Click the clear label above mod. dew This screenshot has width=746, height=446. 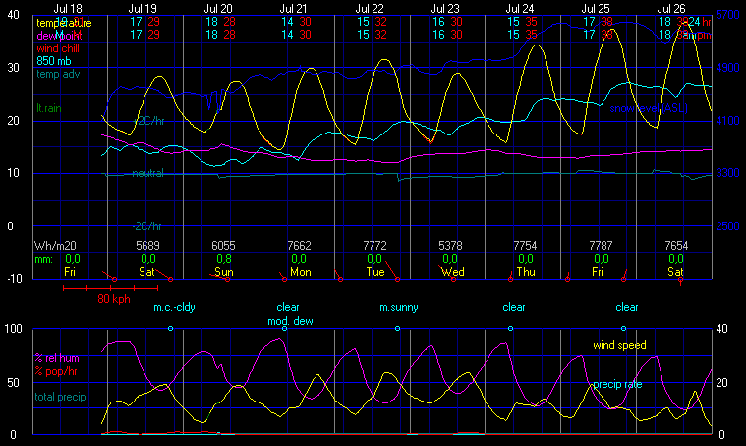[288, 307]
